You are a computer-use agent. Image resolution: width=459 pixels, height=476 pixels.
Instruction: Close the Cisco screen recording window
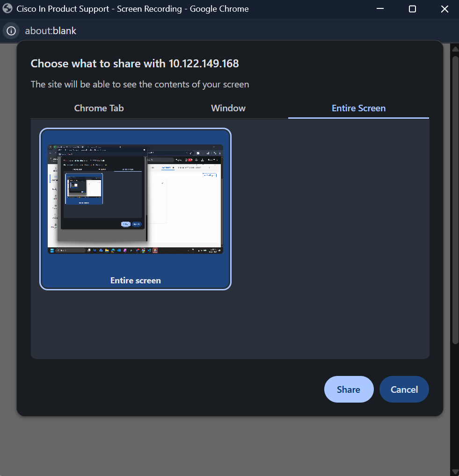(444, 9)
